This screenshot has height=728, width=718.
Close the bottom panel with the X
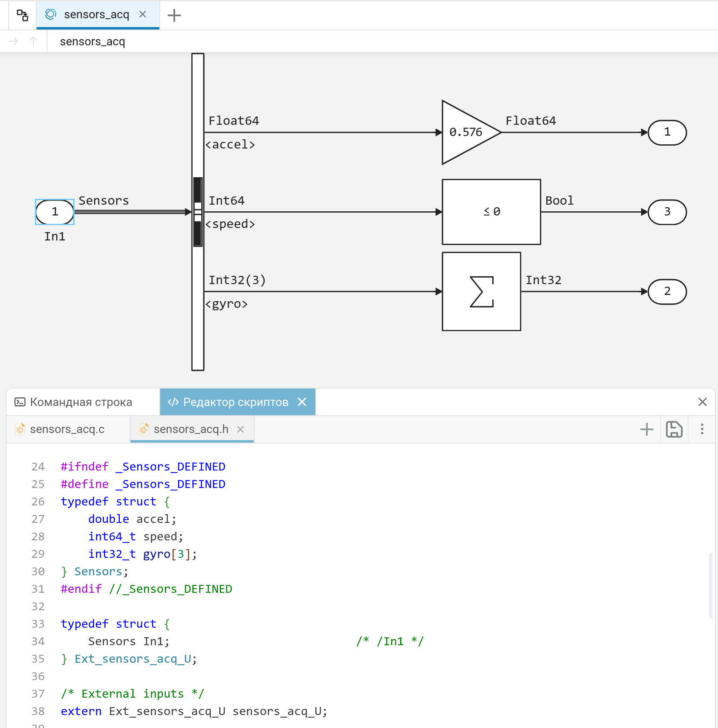[x=703, y=402]
